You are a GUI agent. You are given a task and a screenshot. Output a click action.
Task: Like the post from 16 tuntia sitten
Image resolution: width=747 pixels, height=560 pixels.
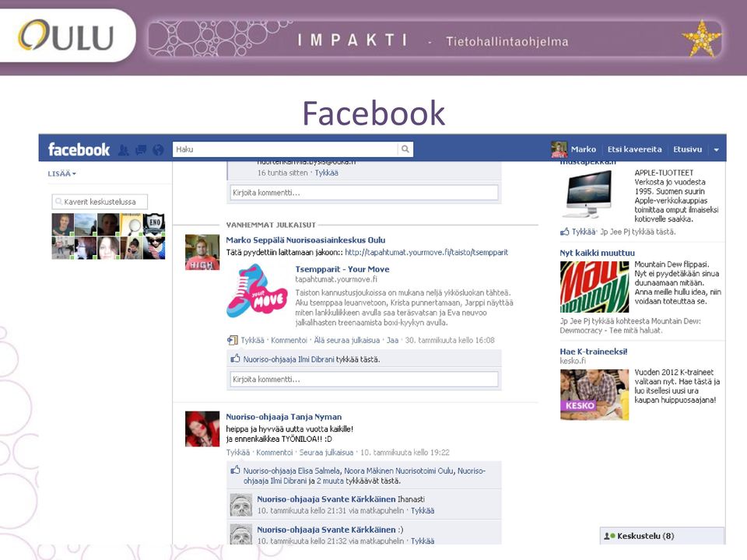click(326, 173)
